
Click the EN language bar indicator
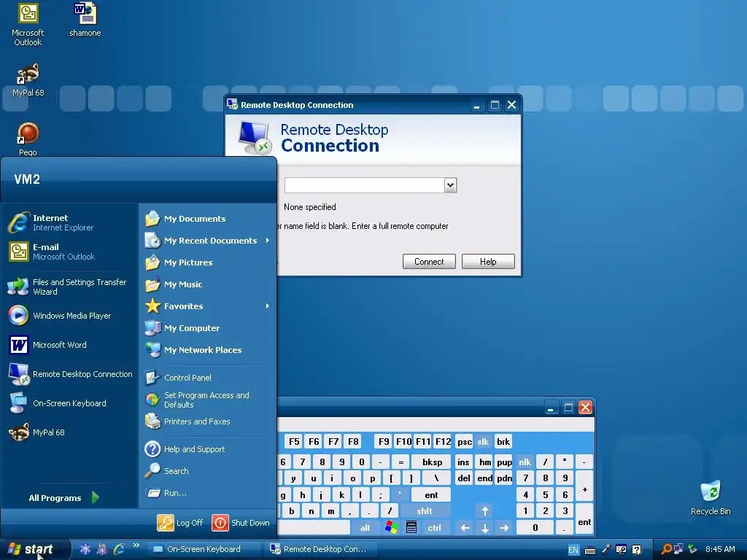pos(573,550)
